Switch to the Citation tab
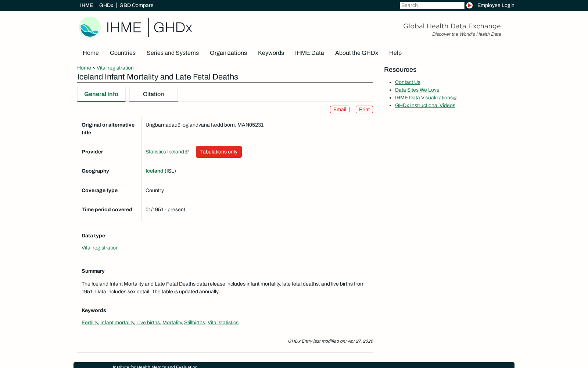 tap(154, 94)
